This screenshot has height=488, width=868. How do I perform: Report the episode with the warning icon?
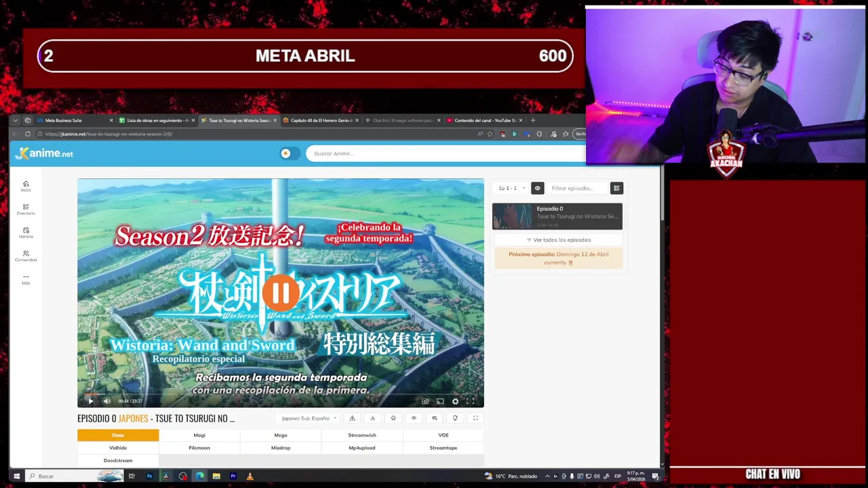[352, 418]
